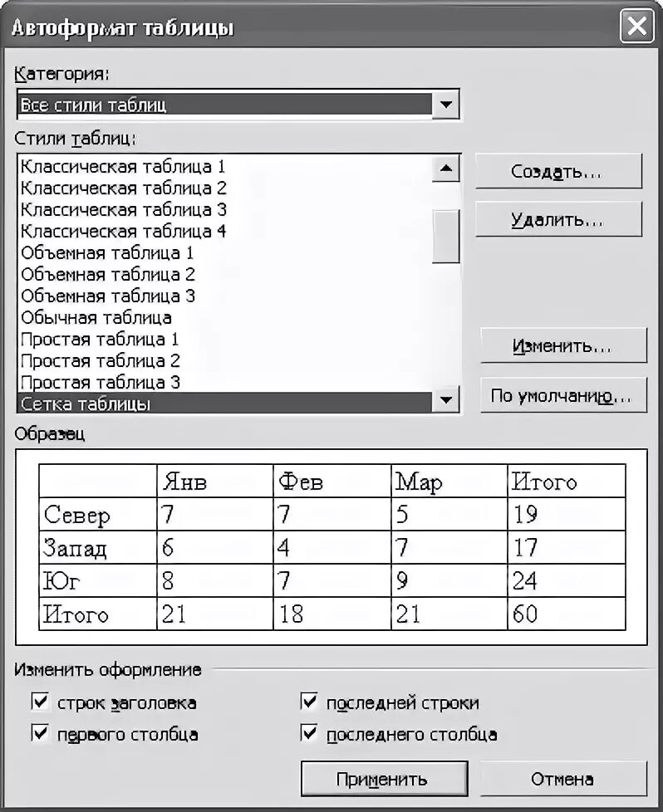Viewport: 663px width, 812px height.
Task: Click the Создать button
Action: [558, 171]
